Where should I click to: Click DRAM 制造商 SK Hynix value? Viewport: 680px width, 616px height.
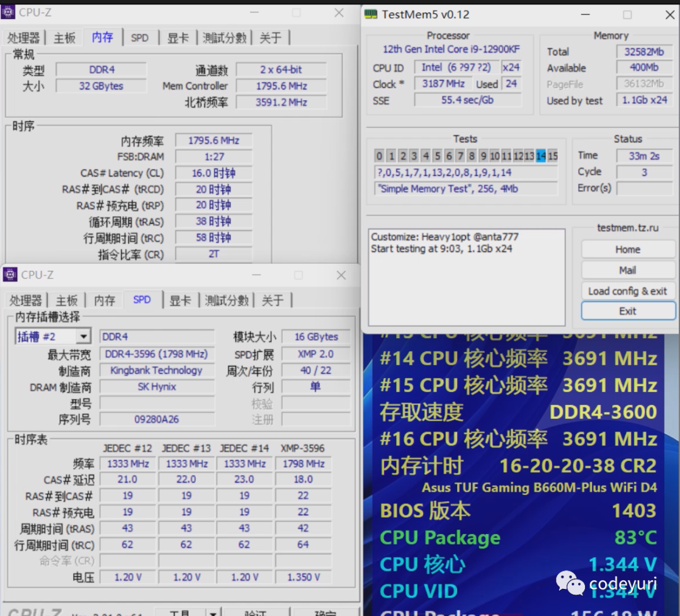coord(157,387)
